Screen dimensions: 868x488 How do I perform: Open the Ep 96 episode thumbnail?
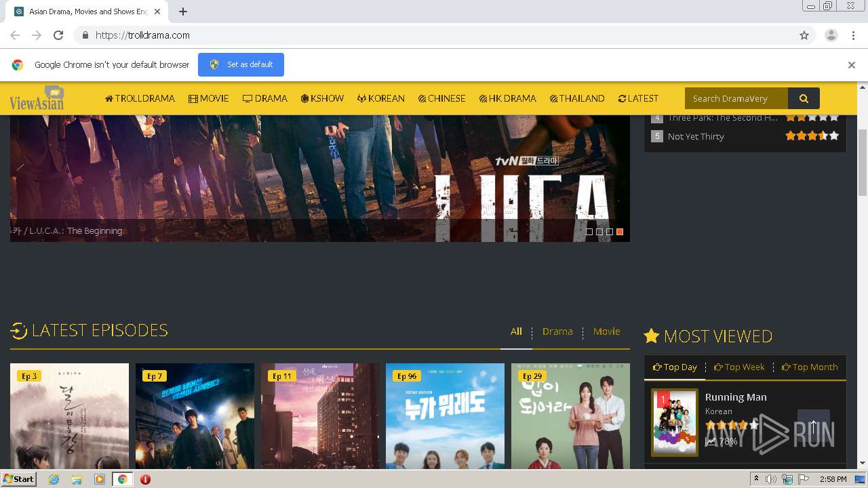coord(445,416)
